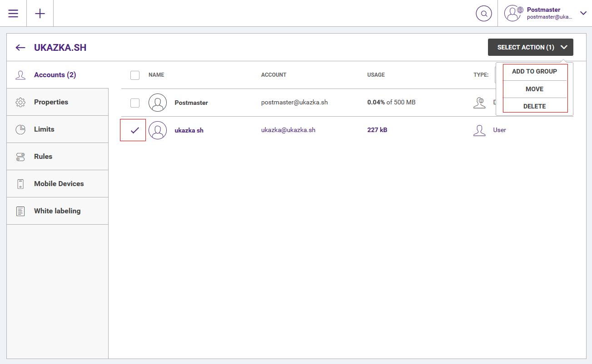Open the ukazka@ukazka.sh account link
Screen dimensions: 592x364
[x=288, y=130]
